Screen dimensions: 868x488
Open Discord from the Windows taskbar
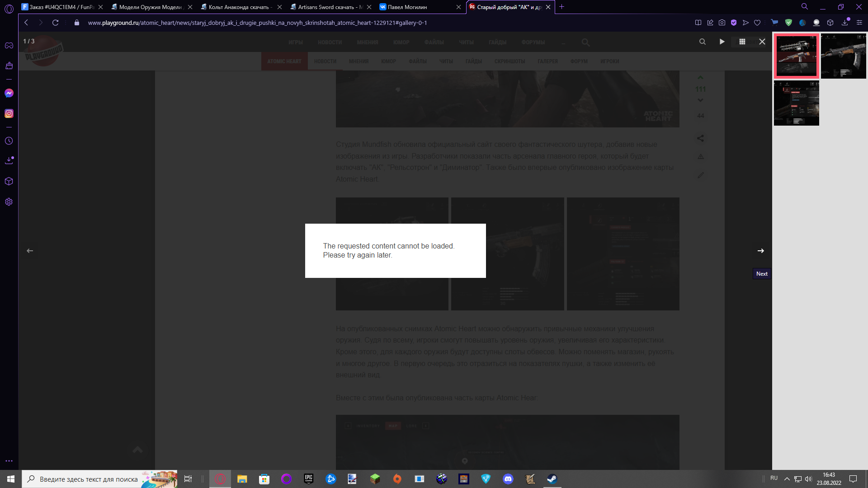pos(508,479)
